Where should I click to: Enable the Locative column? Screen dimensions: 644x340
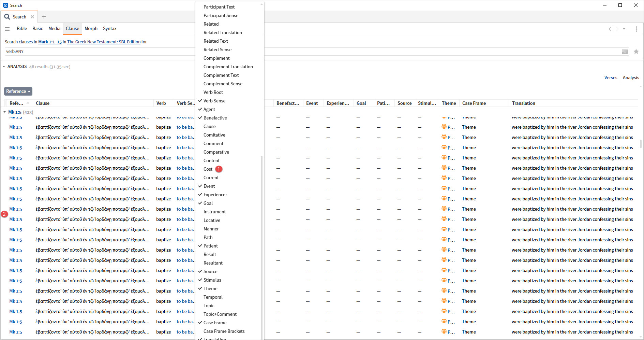[x=212, y=220]
